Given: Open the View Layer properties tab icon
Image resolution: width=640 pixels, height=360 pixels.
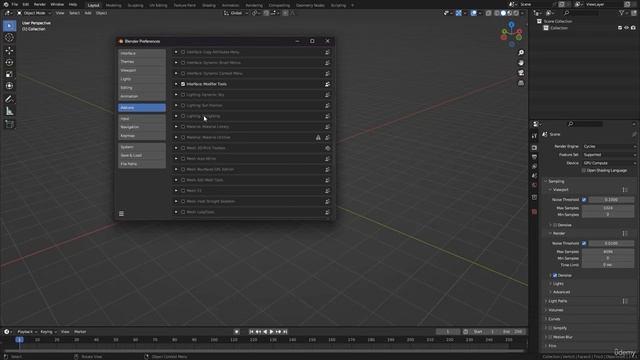Looking at the screenshot, I should [x=534, y=167].
